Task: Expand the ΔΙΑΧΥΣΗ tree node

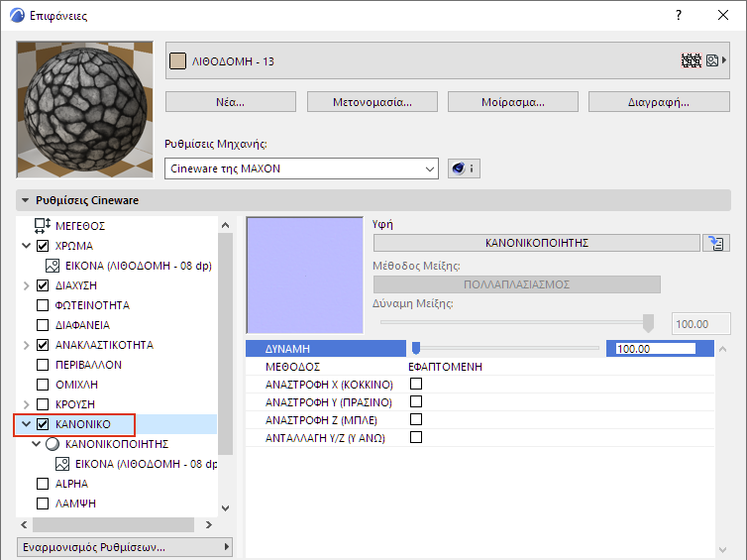Action: point(26,285)
